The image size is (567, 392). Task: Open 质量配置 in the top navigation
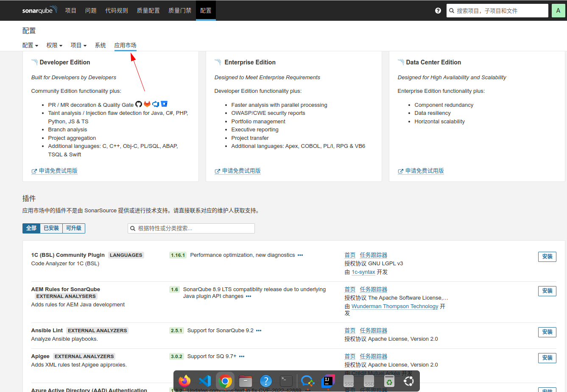point(148,11)
